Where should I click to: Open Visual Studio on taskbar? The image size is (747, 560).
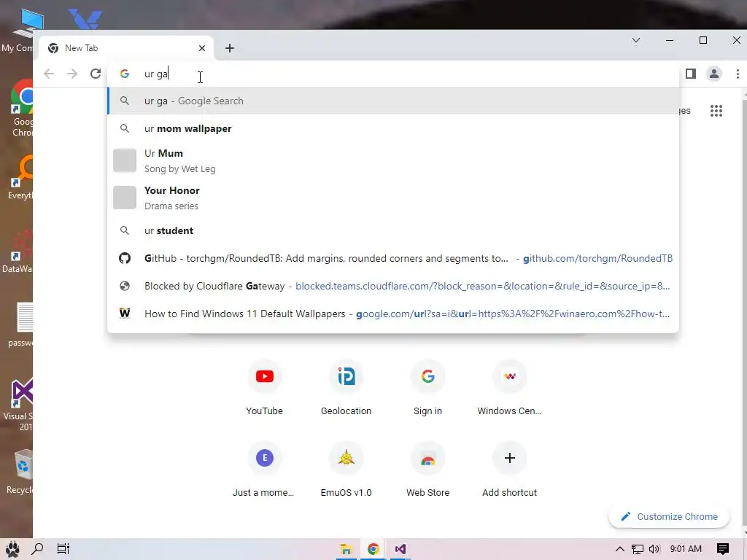(400, 549)
